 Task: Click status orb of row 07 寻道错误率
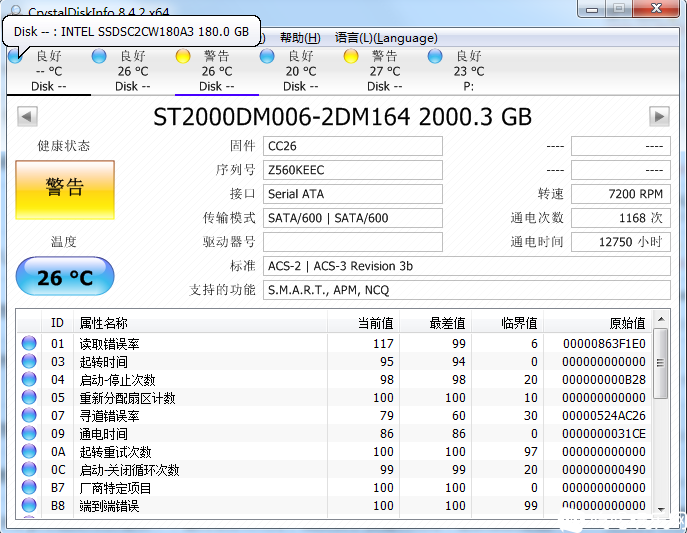pos(29,415)
